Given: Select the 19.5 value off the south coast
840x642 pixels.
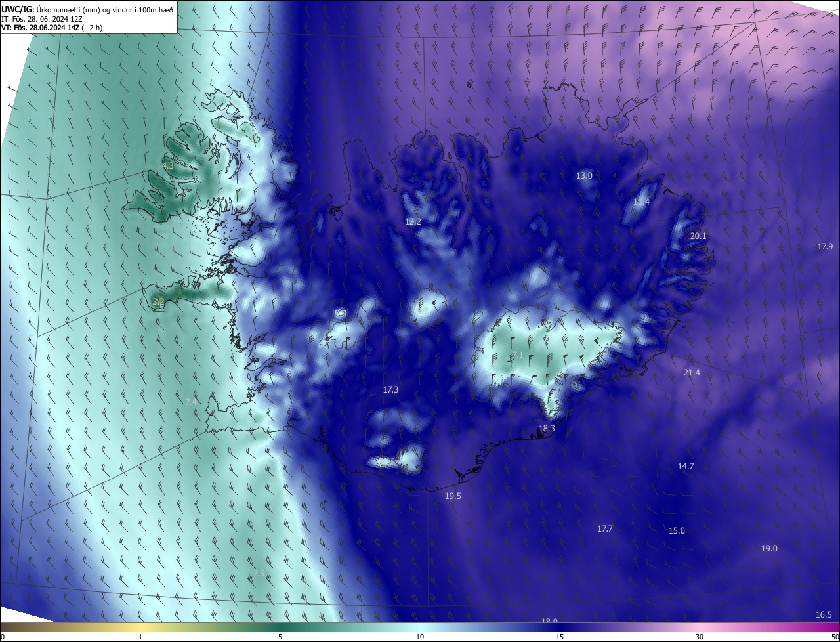Looking at the screenshot, I should click(x=453, y=496).
